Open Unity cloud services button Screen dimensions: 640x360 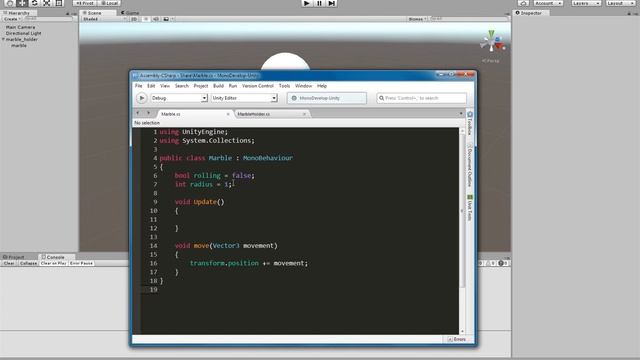524,3
